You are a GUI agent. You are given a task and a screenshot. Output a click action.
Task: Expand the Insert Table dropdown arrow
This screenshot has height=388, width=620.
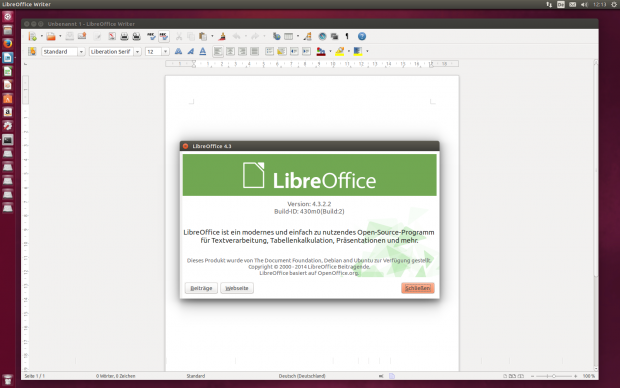[298, 36]
